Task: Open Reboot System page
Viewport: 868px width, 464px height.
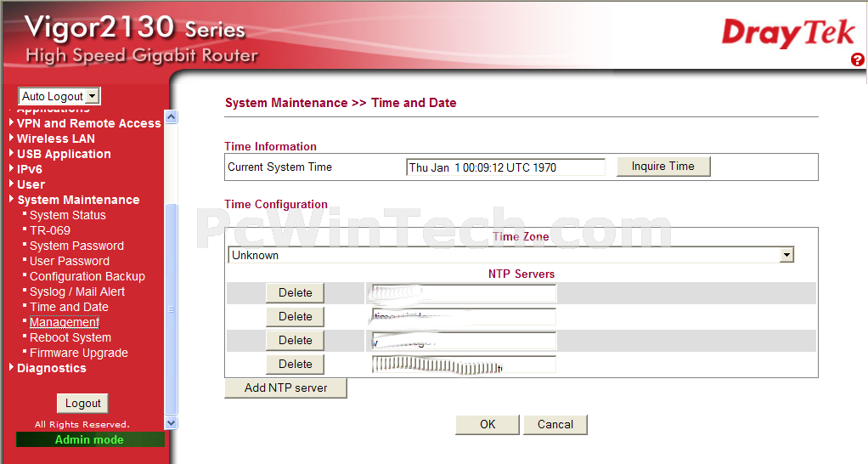Action: click(70, 337)
